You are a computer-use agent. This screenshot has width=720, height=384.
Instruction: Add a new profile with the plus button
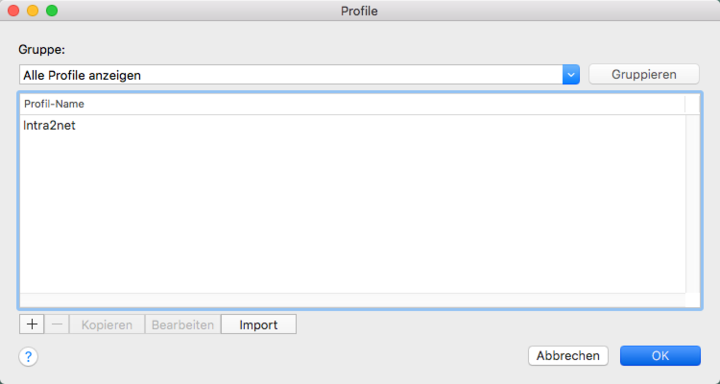point(32,324)
